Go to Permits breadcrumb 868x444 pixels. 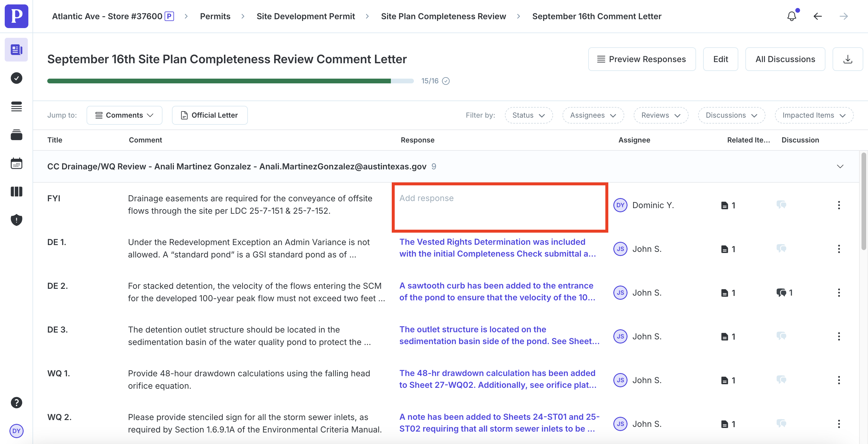[215, 16]
